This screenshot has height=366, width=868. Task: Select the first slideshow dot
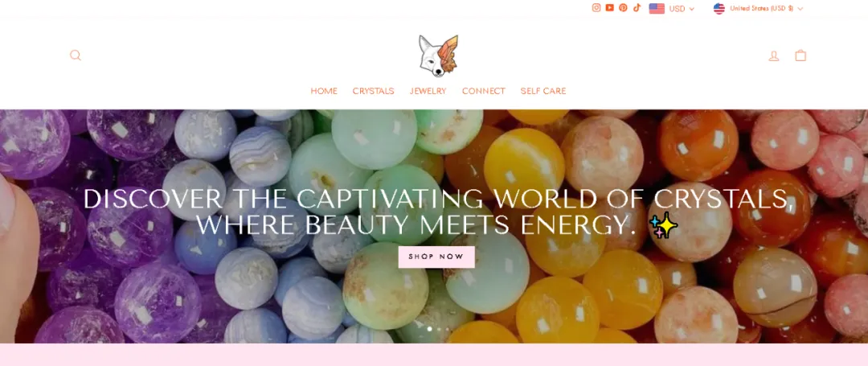[x=429, y=329]
